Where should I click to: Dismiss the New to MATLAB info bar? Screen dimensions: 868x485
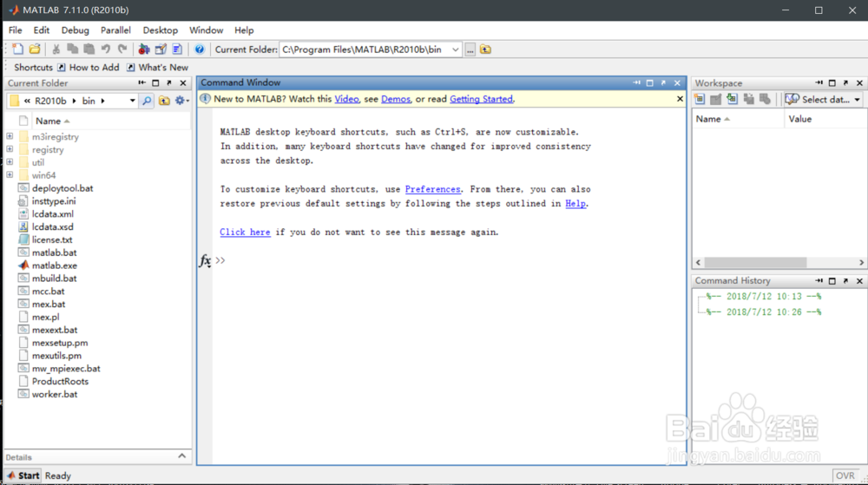(680, 99)
